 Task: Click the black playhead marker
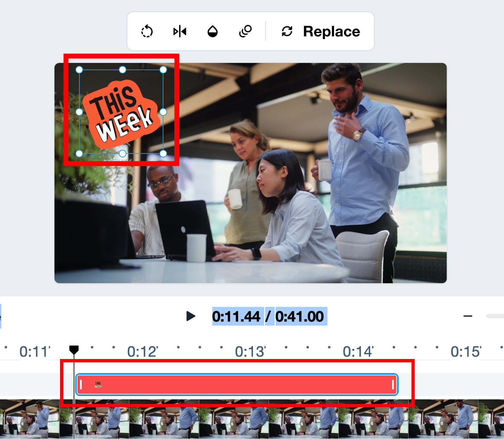[x=74, y=350]
